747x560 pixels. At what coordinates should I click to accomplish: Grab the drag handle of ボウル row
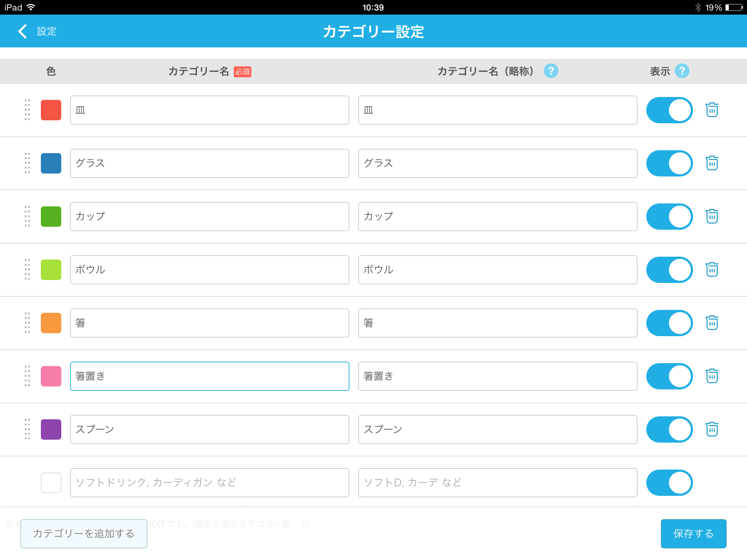27,269
